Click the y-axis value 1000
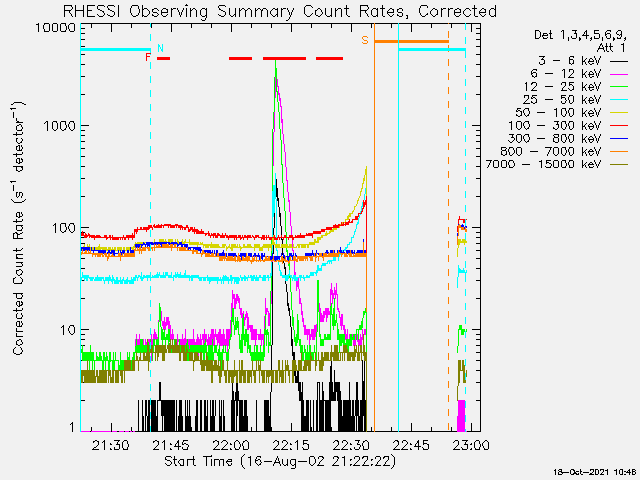640x480 pixels. point(60,126)
